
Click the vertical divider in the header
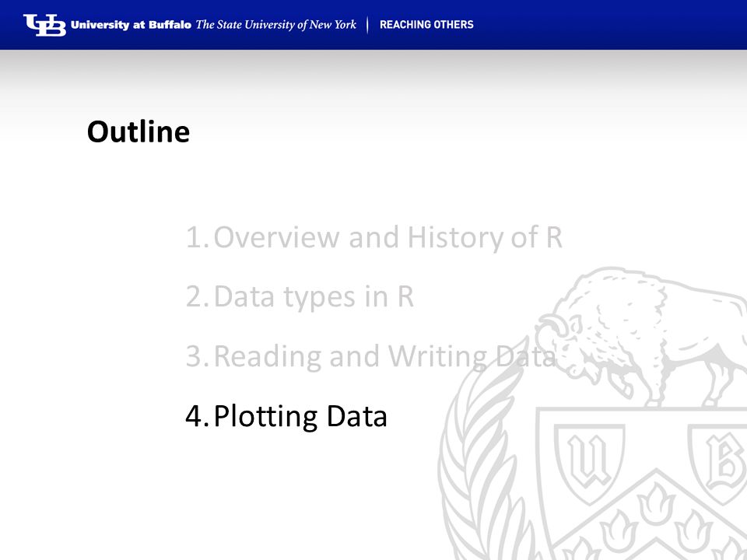[368, 25]
